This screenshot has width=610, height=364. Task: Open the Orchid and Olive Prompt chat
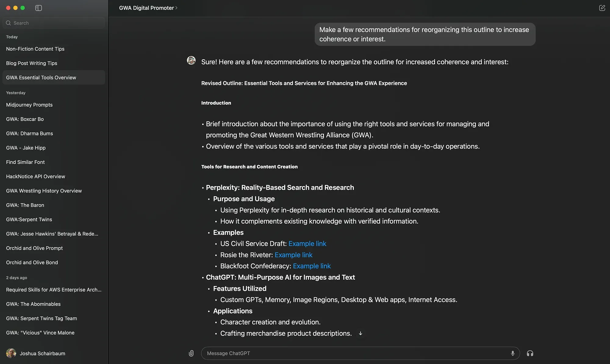[54, 248]
